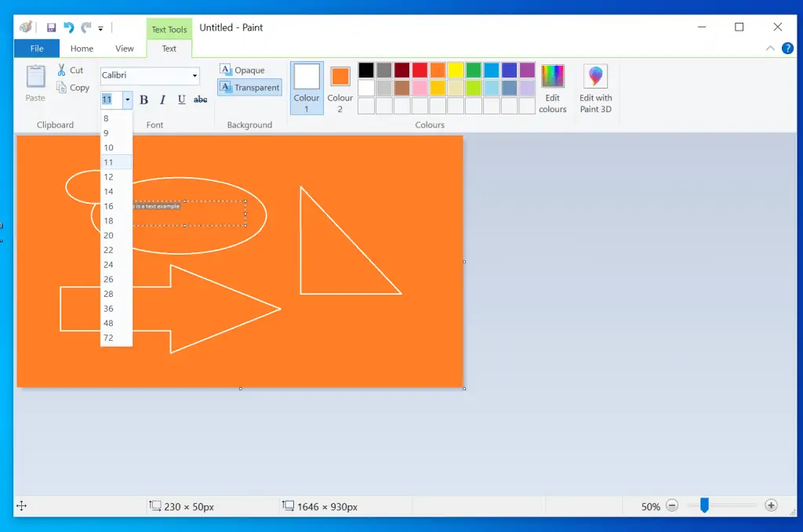This screenshot has height=532, width=803.
Task: Toggle Italic text formatting
Action: click(x=163, y=100)
